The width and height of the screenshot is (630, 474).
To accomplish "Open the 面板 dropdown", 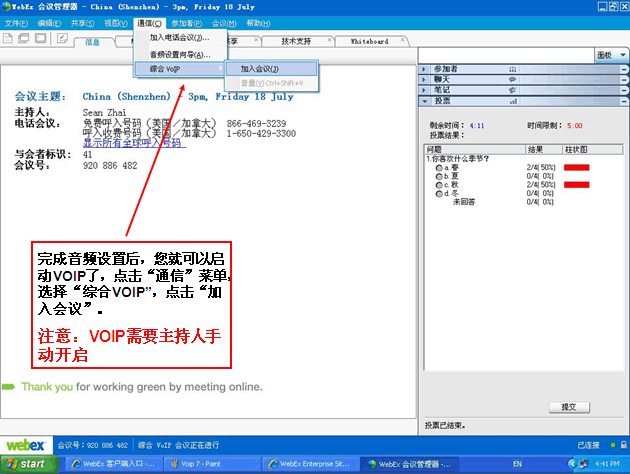I will click(611, 55).
